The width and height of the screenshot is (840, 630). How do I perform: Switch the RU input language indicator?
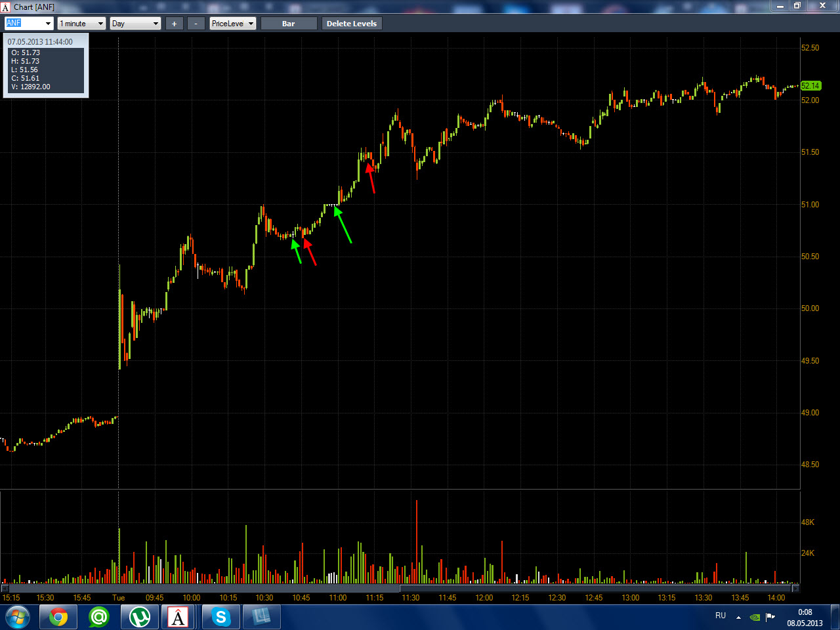(721, 616)
